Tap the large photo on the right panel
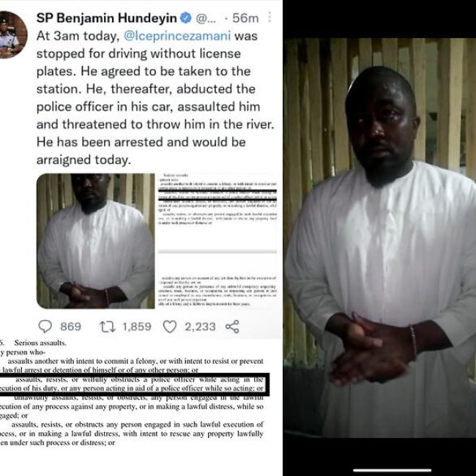Viewport: 476px width, 476px height. coord(380,238)
